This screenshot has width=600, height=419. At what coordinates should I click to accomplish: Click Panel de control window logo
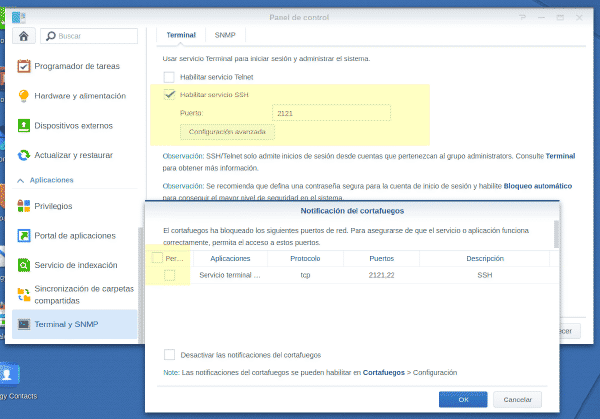(18, 17)
